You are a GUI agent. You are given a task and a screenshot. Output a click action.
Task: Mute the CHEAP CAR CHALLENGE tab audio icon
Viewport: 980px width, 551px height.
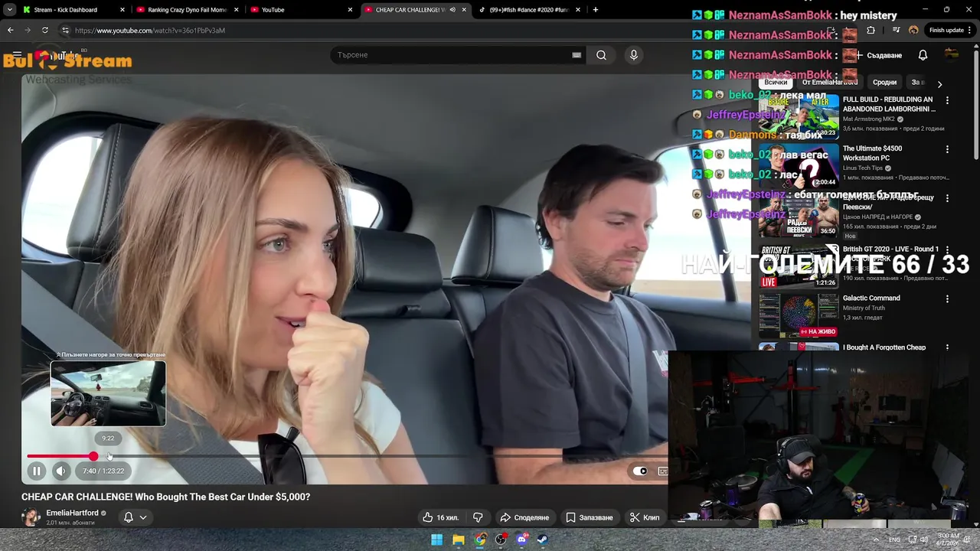pyautogui.click(x=452, y=10)
